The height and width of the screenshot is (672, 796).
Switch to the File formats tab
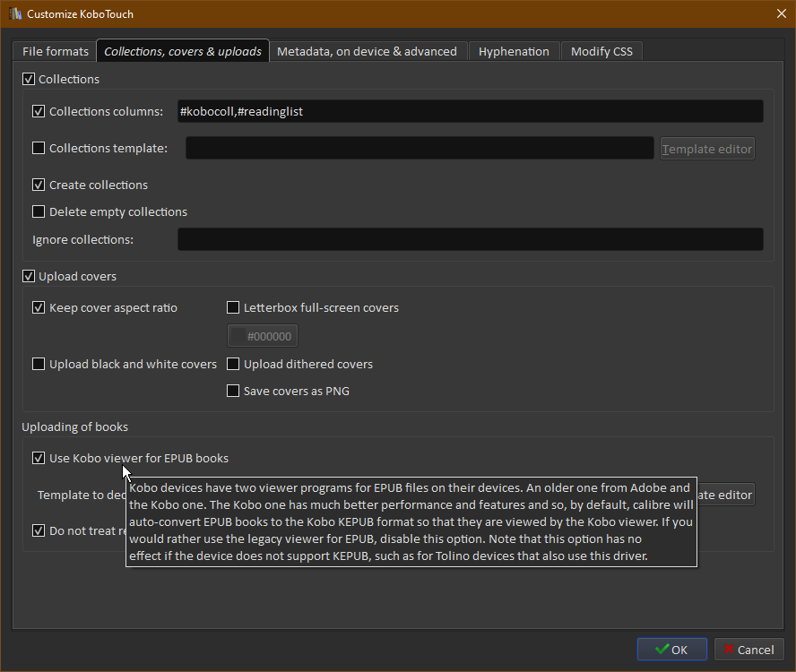click(56, 51)
